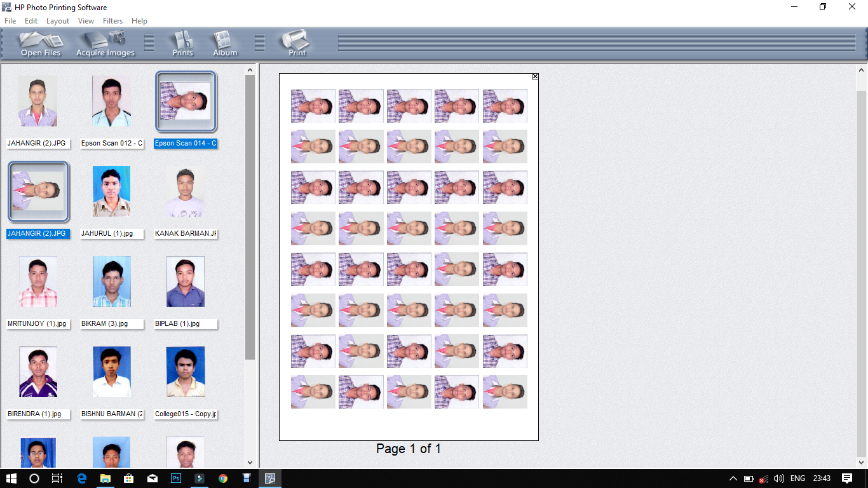Close the page preview with X icon
Viewport: 868px width, 488px height.
(x=535, y=76)
